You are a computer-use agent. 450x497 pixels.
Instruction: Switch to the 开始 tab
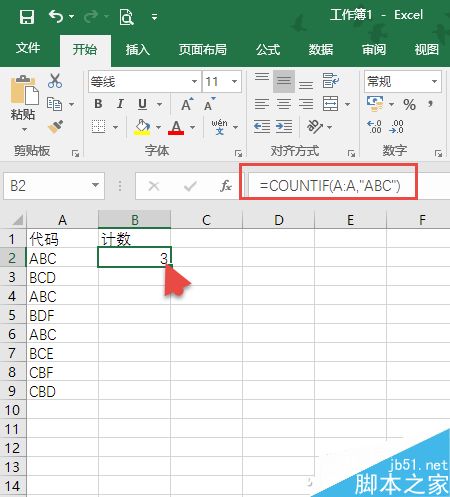click(x=85, y=50)
